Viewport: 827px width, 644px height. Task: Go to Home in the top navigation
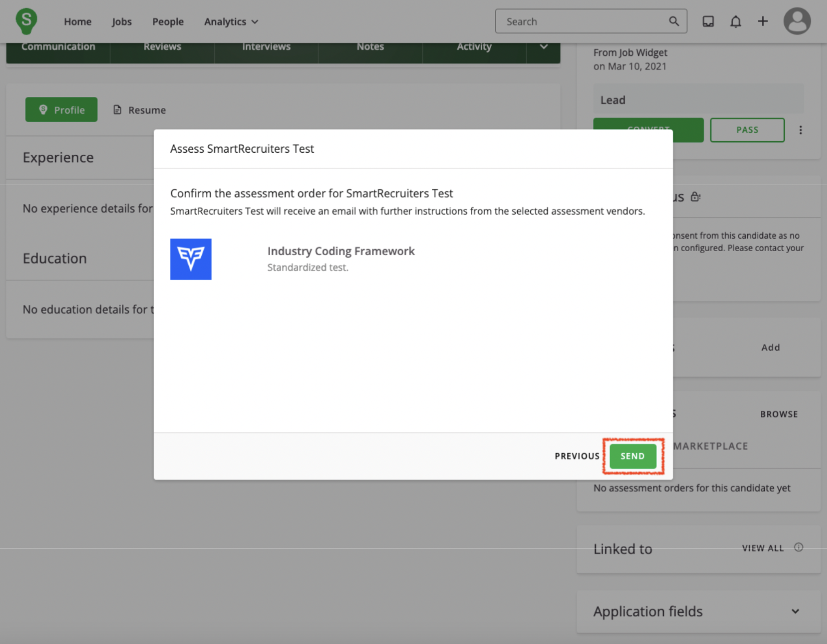[78, 22]
